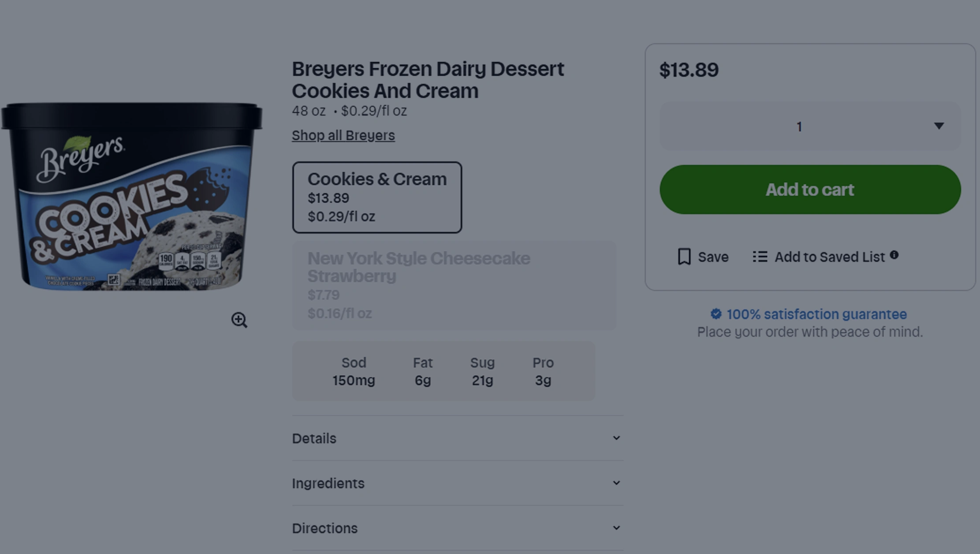This screenshot has width=980, height=554.
Task: Select the Cookies & Cream flavor option
Action: (376, 197)
